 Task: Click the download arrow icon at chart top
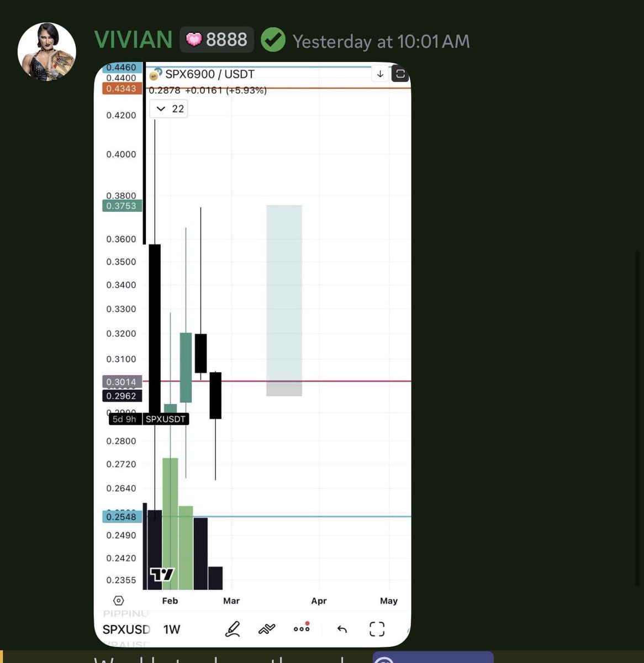click(x=380, y=73)
